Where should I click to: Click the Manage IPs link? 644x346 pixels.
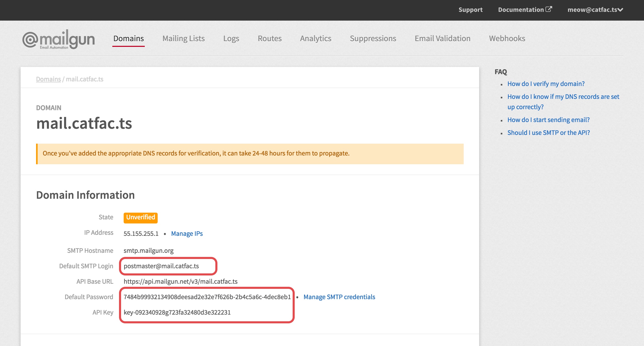187,233
